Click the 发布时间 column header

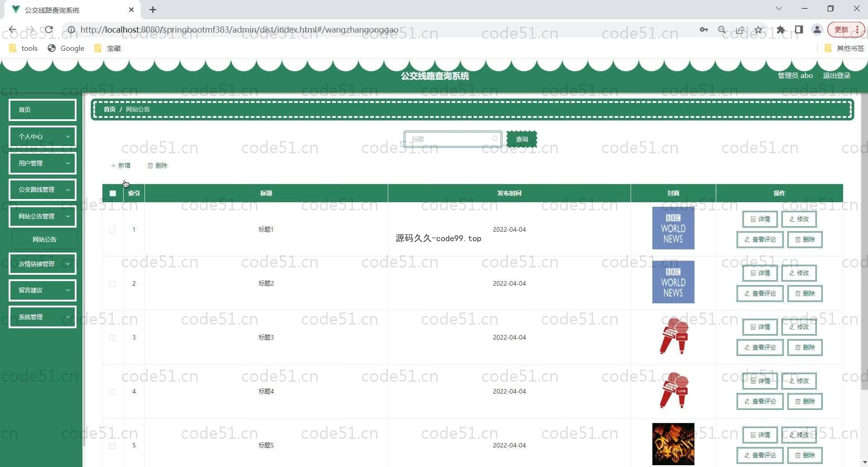[509, 193]
